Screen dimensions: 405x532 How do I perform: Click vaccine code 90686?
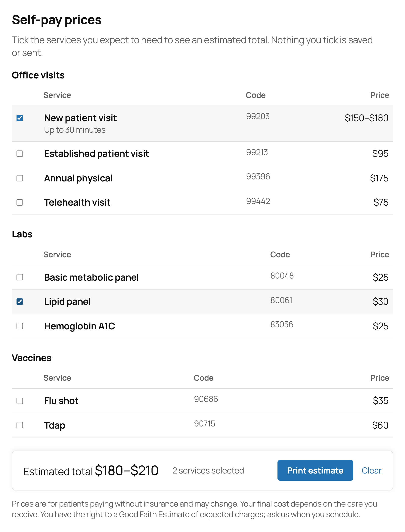pyautogui.click(x=206, y=399)
